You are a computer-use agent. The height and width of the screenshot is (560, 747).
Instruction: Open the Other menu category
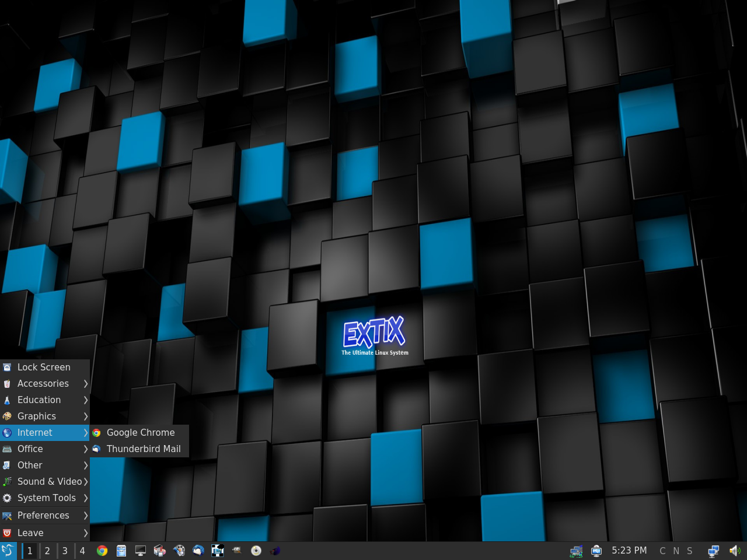45,466
